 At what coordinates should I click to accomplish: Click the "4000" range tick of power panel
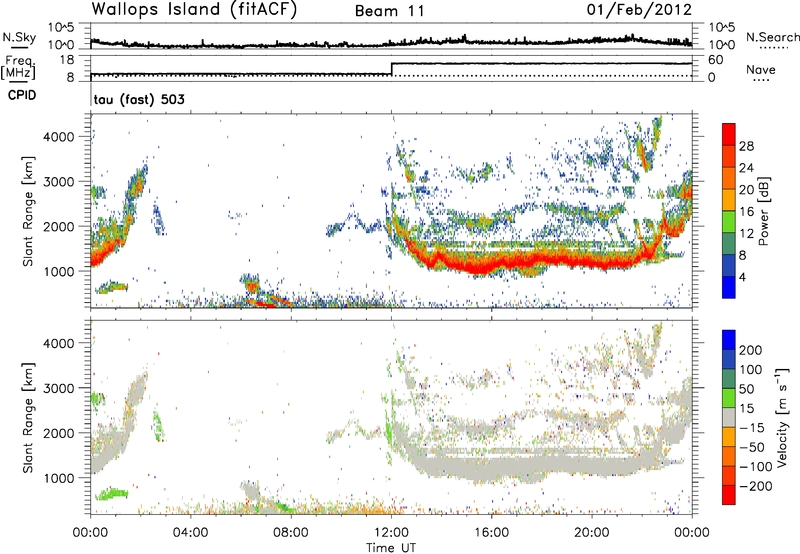tap(59, 137)
